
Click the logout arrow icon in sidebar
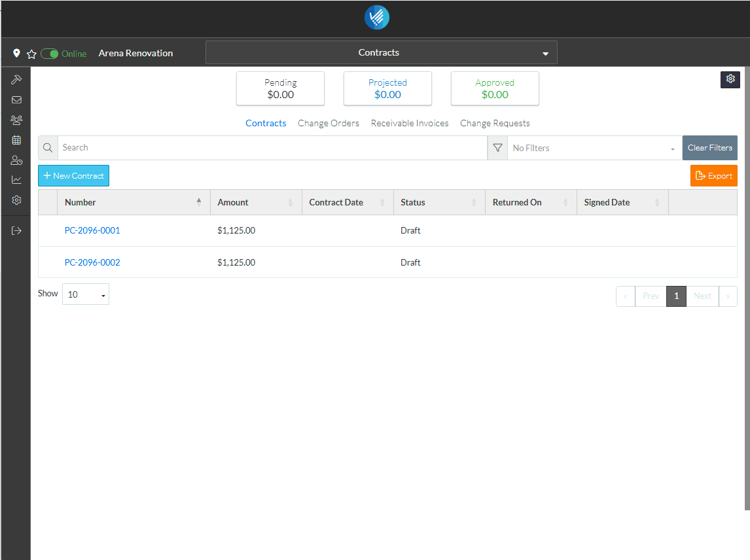tap(16, 230)
